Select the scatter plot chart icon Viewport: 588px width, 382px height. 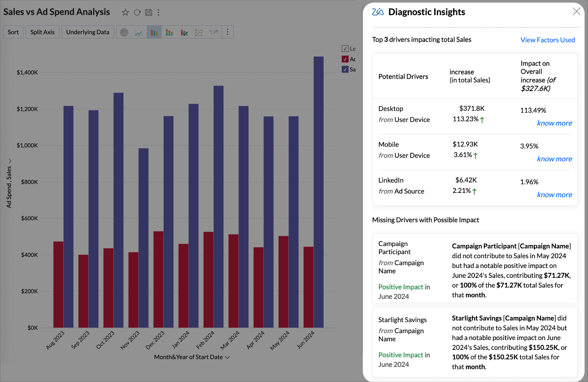click(199, 32)
